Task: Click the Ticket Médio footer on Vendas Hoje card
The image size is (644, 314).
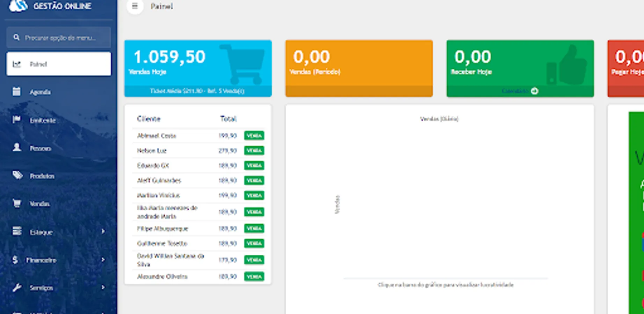Action: point(198,91)
